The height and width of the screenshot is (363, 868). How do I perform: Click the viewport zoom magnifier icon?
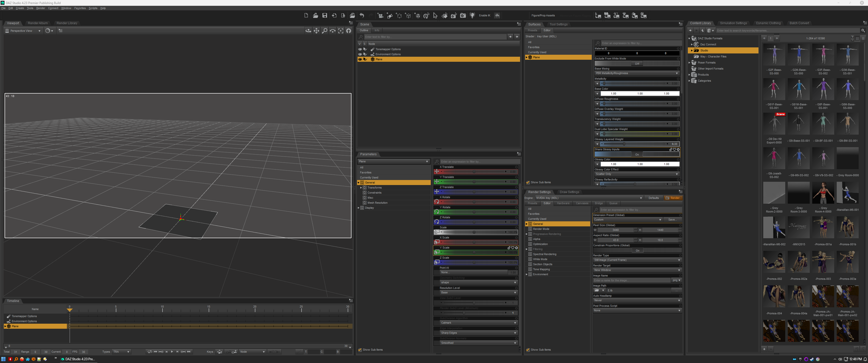click(x=324, y=31)
